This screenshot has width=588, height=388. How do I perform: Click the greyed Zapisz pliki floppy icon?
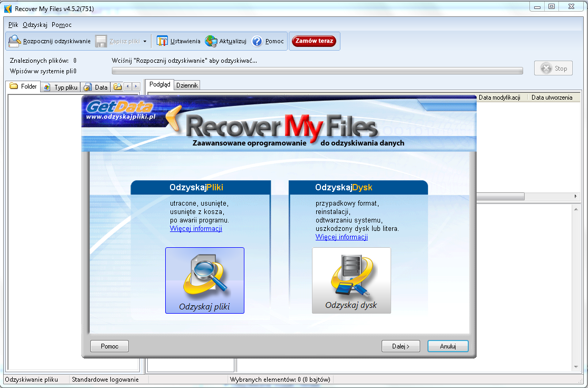coord(101,41)
